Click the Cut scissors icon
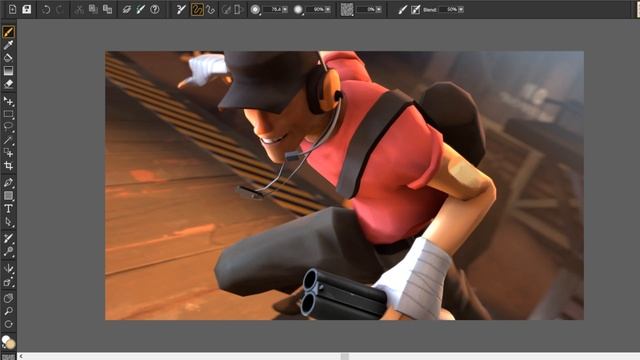Viewport: 640px width, 360px height. [79, 9]
